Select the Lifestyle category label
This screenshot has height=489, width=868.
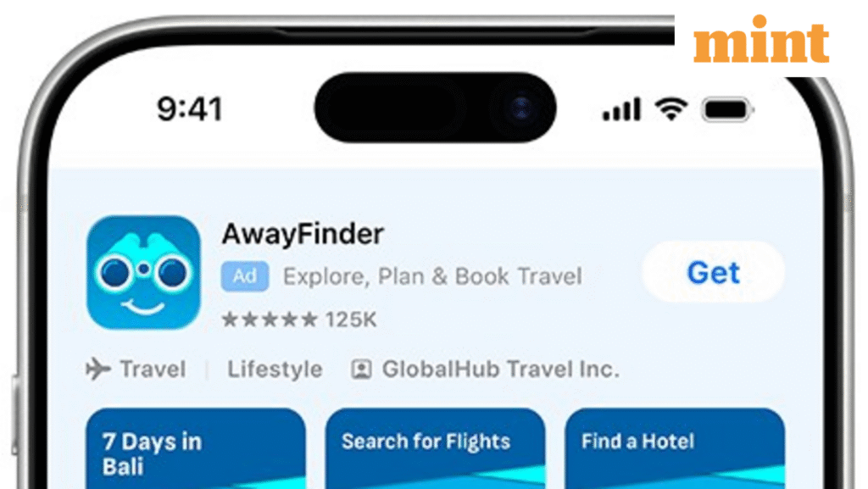[x=275, y=369]
